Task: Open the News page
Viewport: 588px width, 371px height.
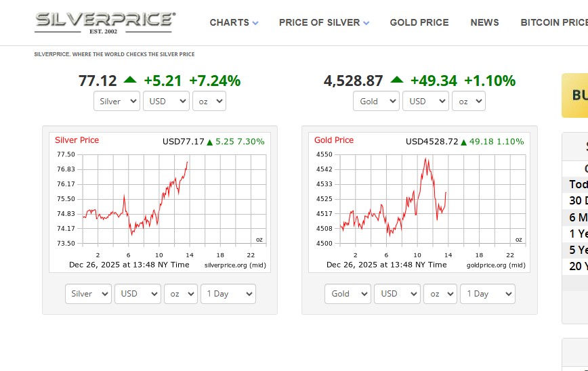Action: 484,22
